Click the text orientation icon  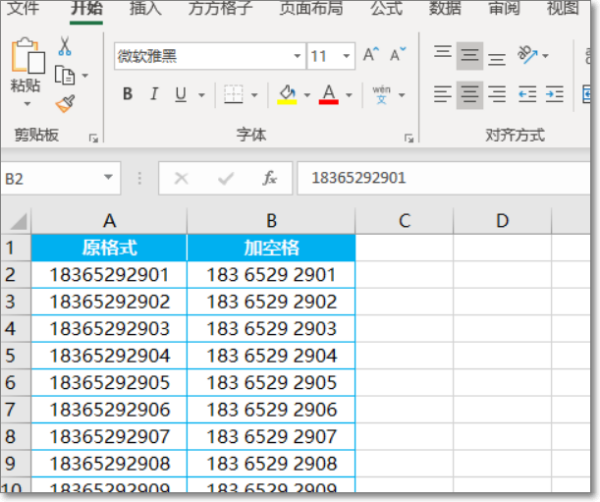point(527,55)
